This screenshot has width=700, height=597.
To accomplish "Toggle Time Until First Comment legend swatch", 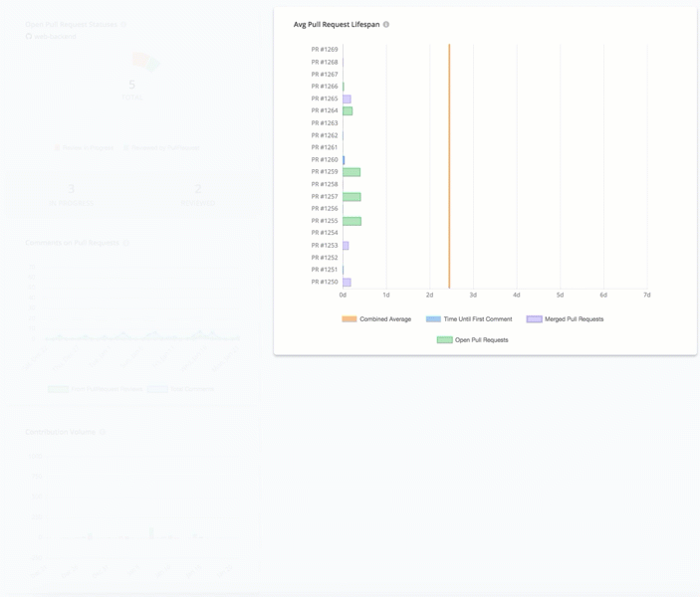I will click(x=433, y=319).
